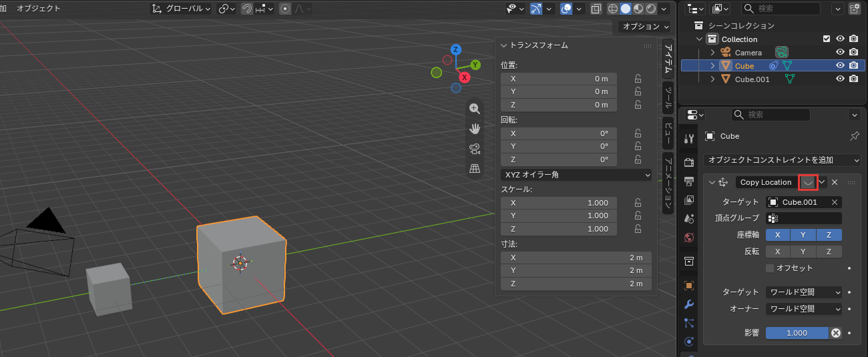Viewport: 868px width, 357px height.
Task: Remove the Copy Location constraint
Action: tap(835, 182)
